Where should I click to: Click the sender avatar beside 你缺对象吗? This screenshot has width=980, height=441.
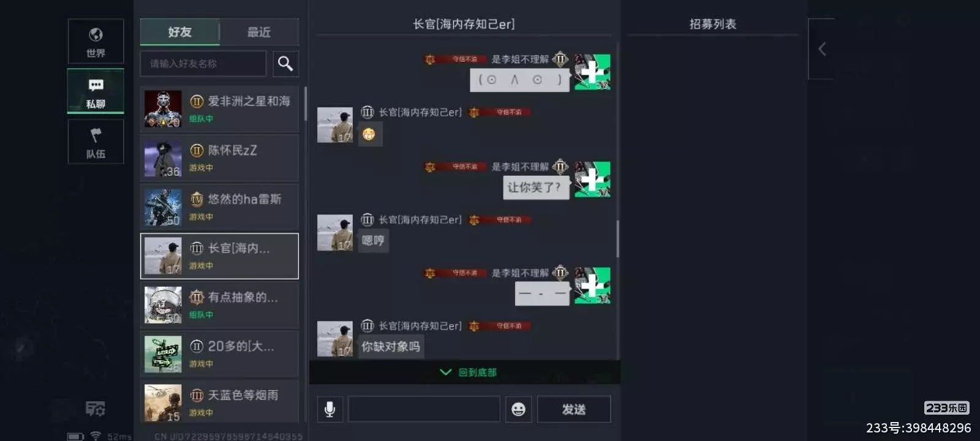pyautogui.click(x=335, y=339)
